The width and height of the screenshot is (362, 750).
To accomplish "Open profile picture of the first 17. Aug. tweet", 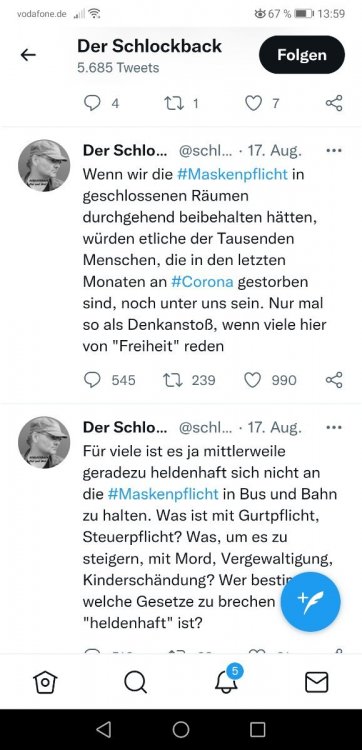I will tap(44, 165).
